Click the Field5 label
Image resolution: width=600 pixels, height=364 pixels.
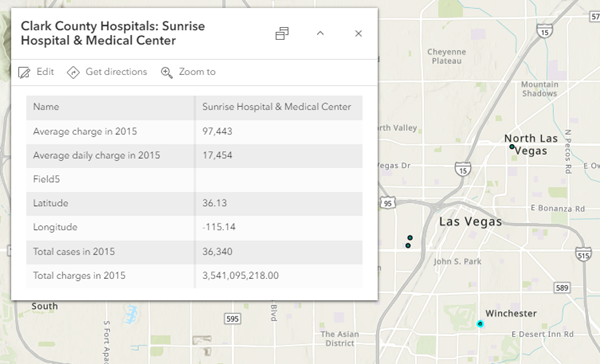coord(46,179)
